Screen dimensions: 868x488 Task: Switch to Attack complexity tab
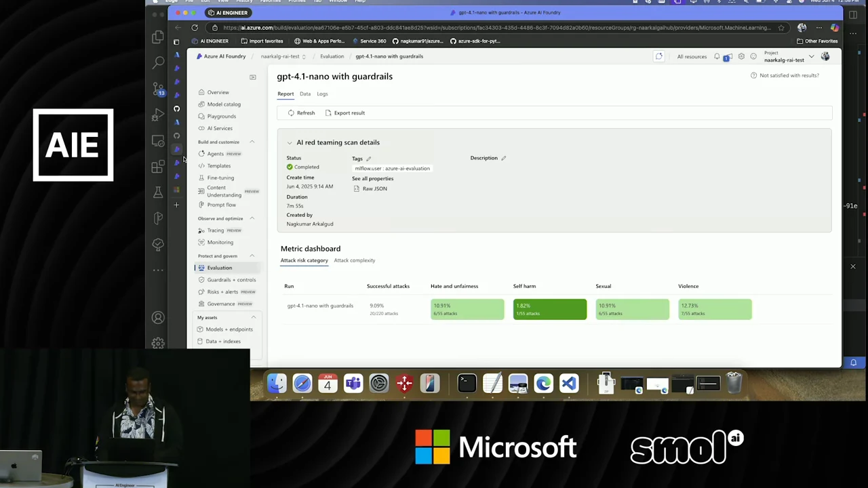(354, 260)
